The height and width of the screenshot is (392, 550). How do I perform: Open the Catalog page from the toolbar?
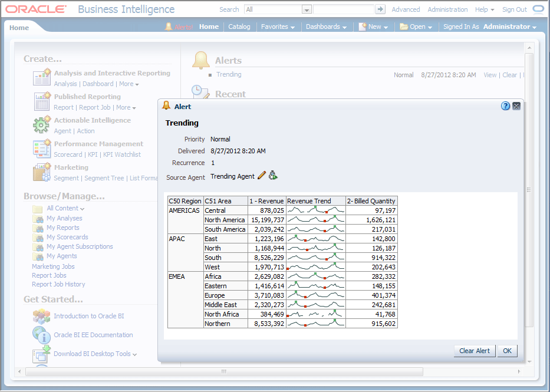coord(239,27)
